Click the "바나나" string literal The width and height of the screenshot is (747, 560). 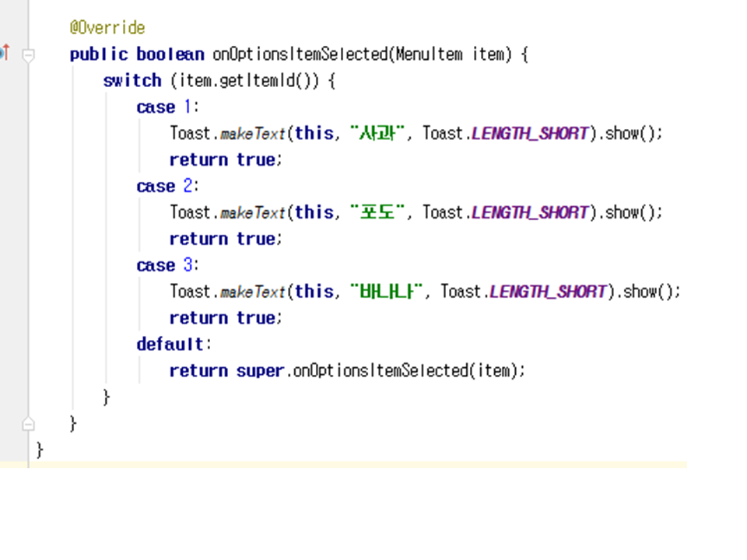click(x=388, y=292)
